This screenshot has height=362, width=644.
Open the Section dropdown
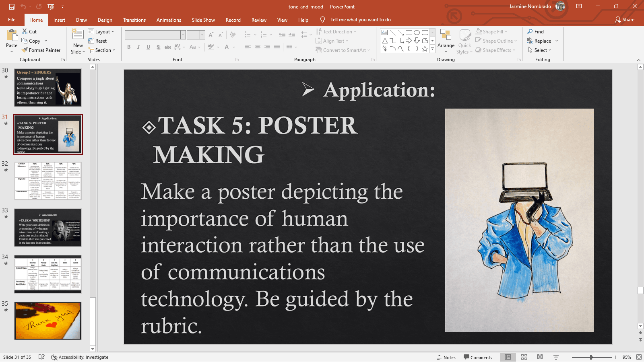103,50
